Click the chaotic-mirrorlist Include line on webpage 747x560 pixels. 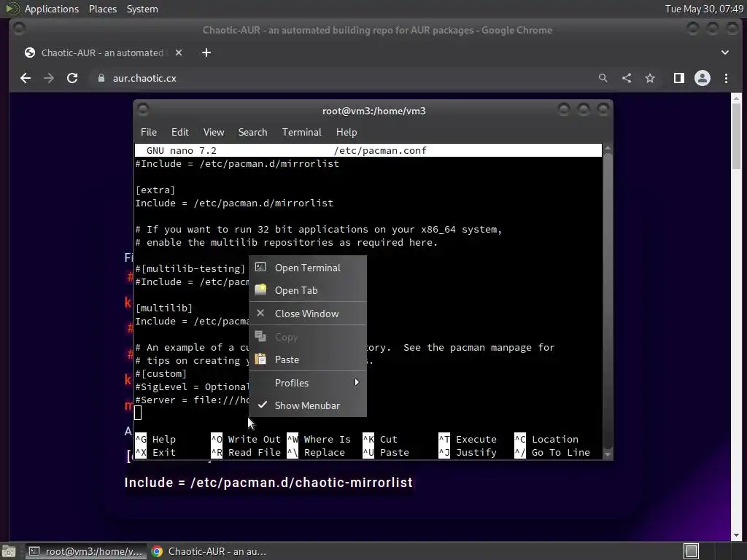click(x=268, y=483)
